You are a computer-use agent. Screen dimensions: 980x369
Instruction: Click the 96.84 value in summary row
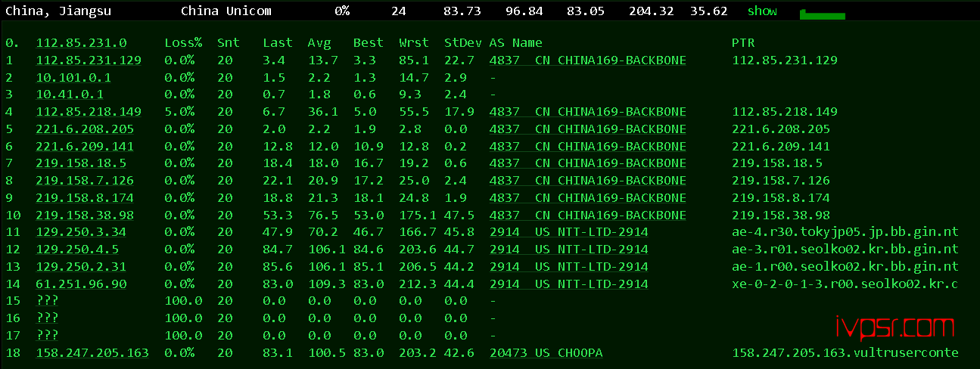point(524,11)
